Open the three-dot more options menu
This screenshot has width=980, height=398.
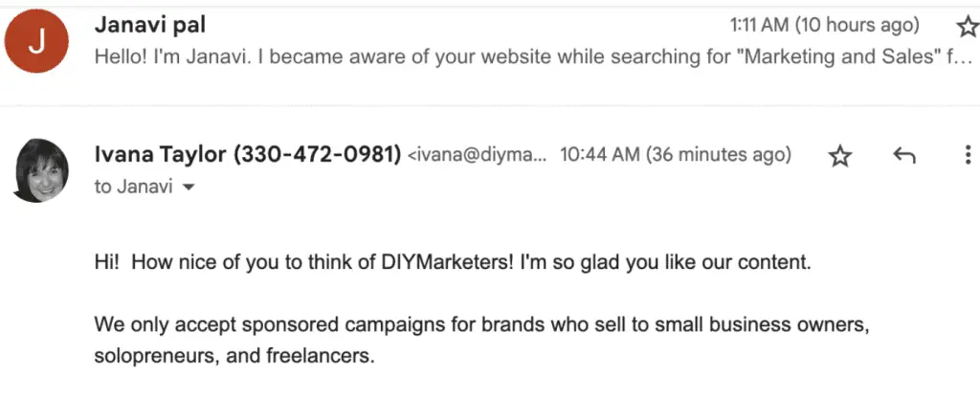(968, 156)
